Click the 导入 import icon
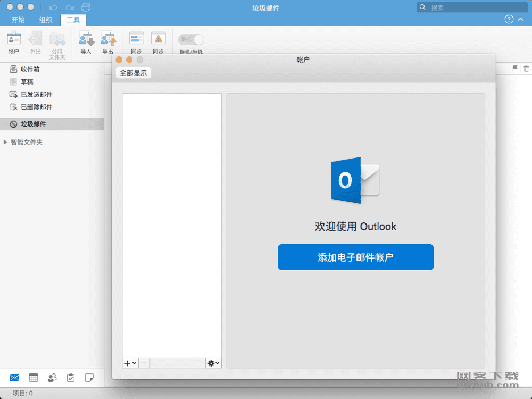 (86, 43)
